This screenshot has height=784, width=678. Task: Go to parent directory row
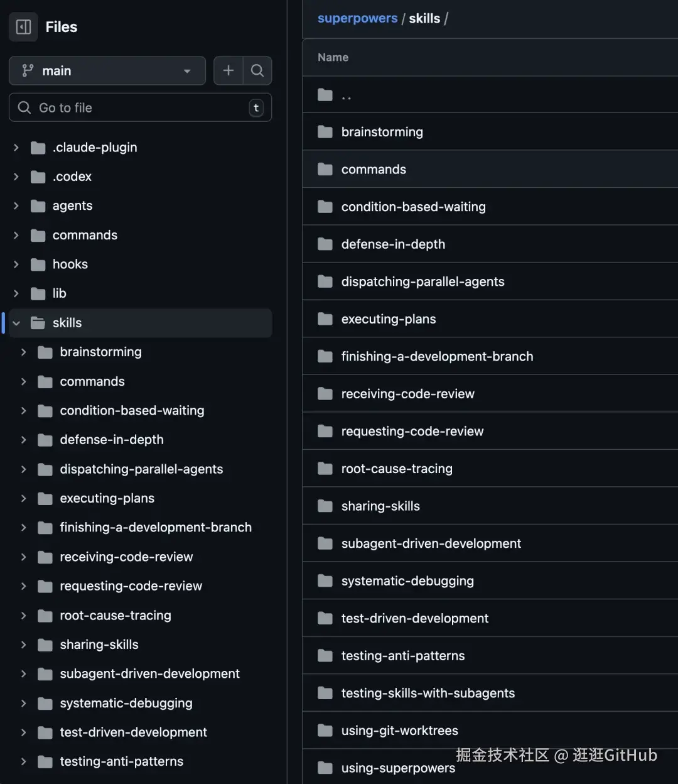tap(346, 95)
